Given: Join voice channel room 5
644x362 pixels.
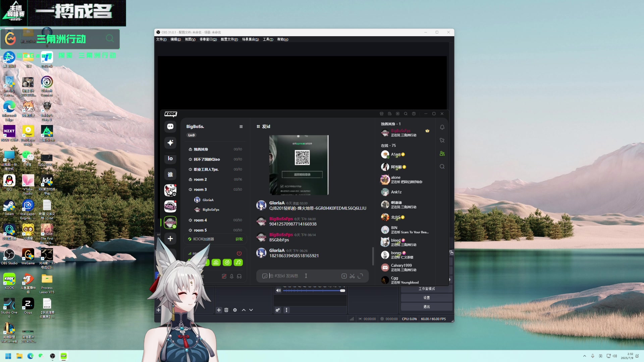Looking at the screenshot, I should [x=215, y=230].
